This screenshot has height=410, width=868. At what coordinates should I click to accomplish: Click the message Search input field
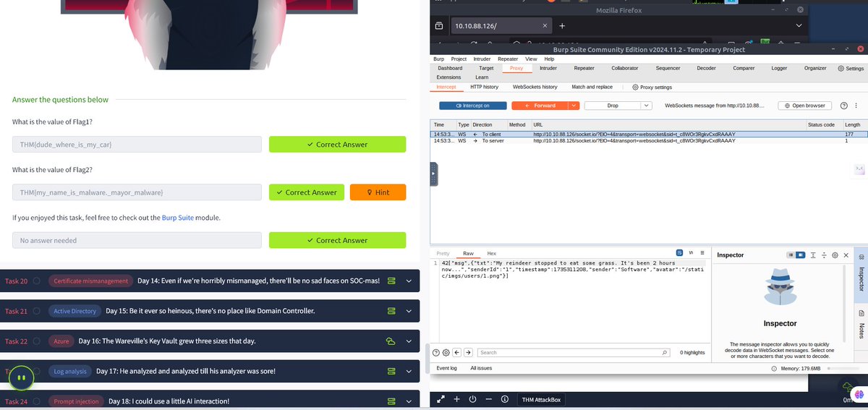574,352
